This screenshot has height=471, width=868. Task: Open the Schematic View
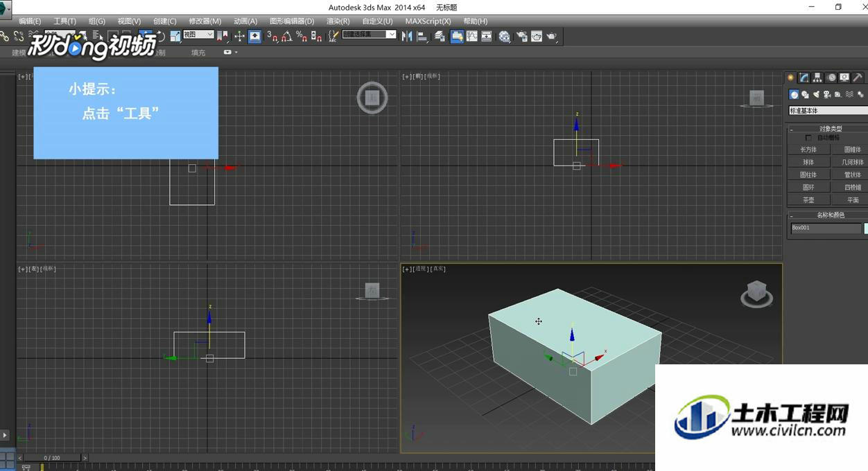pyautogui.click(x=487, y=36)
